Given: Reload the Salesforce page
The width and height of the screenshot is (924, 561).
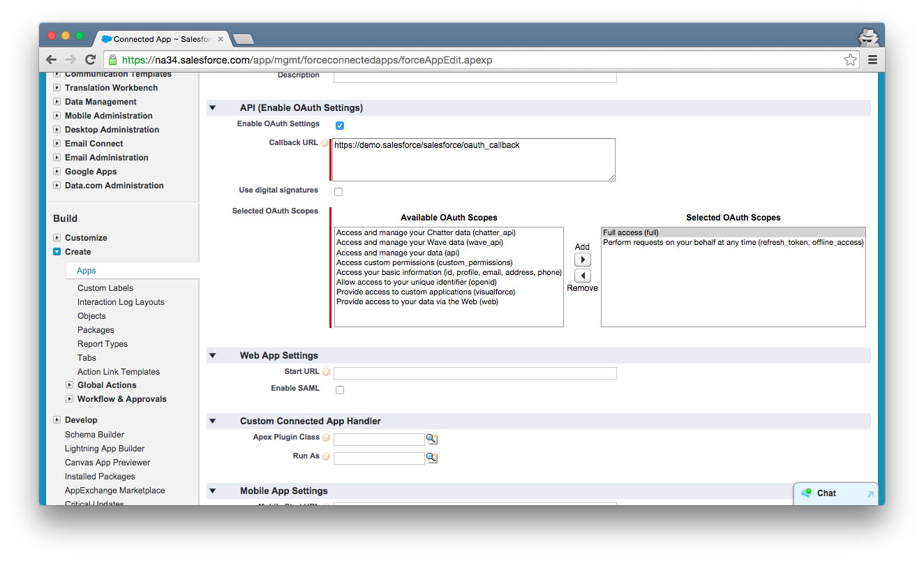Looking at the screenshot, I should click(90, 60).
